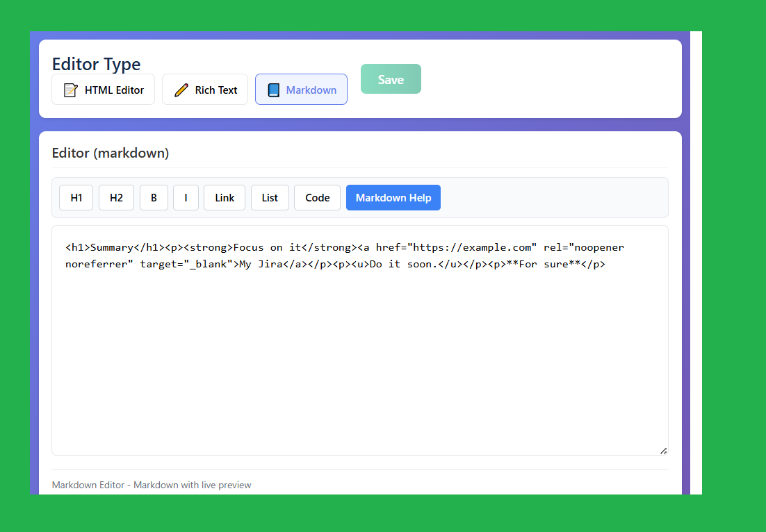Click the book icon on Markdown button
766x532 pixels.
point(274,89)
